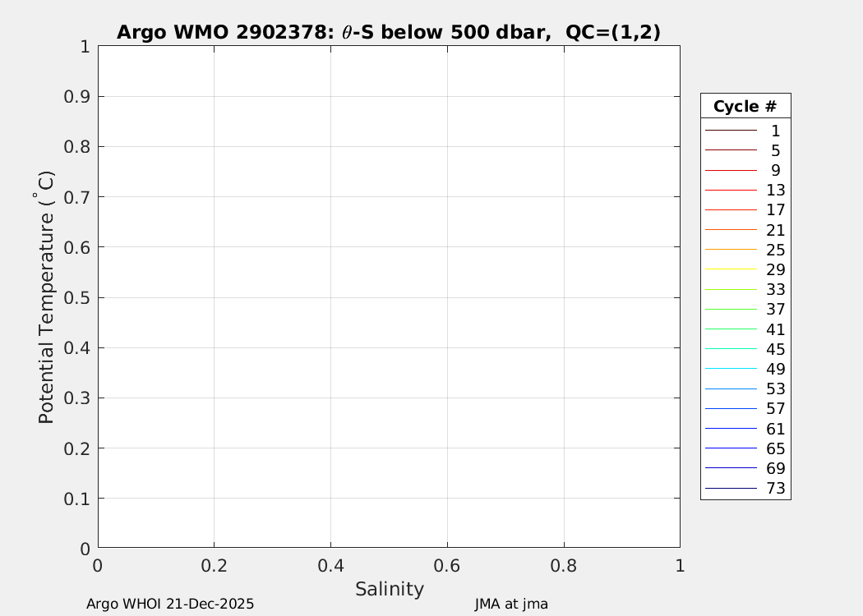Click the blue line swatch for cycle 73
This screenshot has height=616, width=863.
pyautogui.click(x=730, y=489)
